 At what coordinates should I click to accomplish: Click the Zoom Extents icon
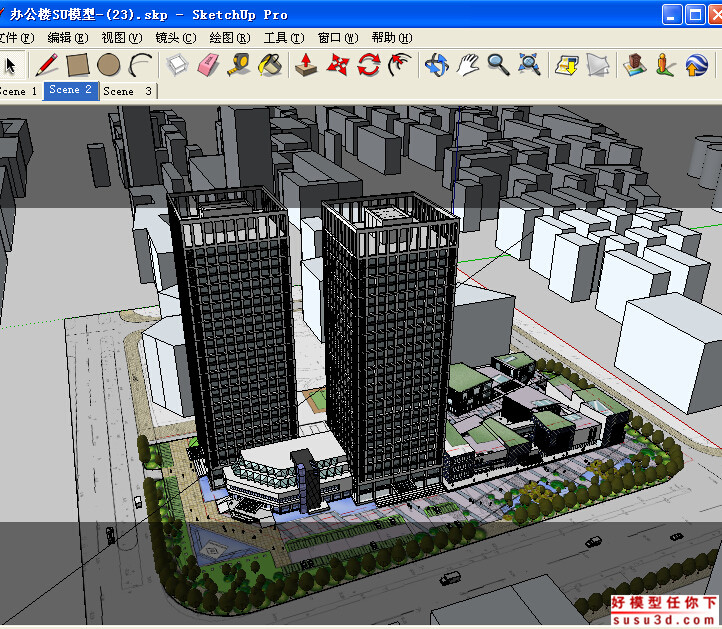tap(529, 65)
